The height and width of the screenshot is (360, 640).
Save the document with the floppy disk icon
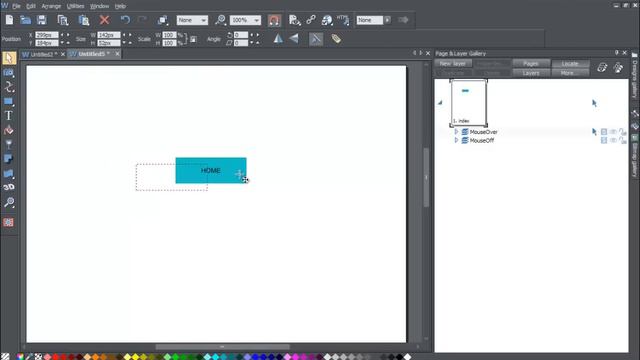tap(42, 20)
